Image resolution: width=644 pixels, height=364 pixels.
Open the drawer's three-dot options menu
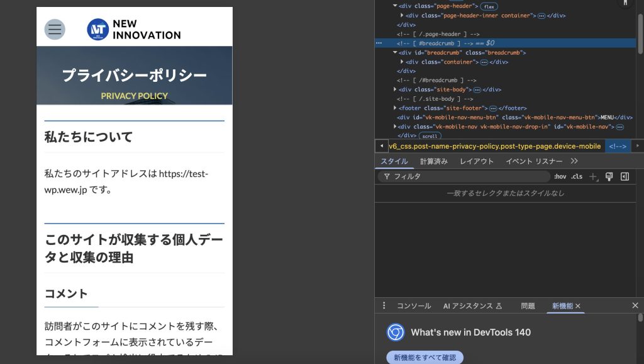click(384, 305)
